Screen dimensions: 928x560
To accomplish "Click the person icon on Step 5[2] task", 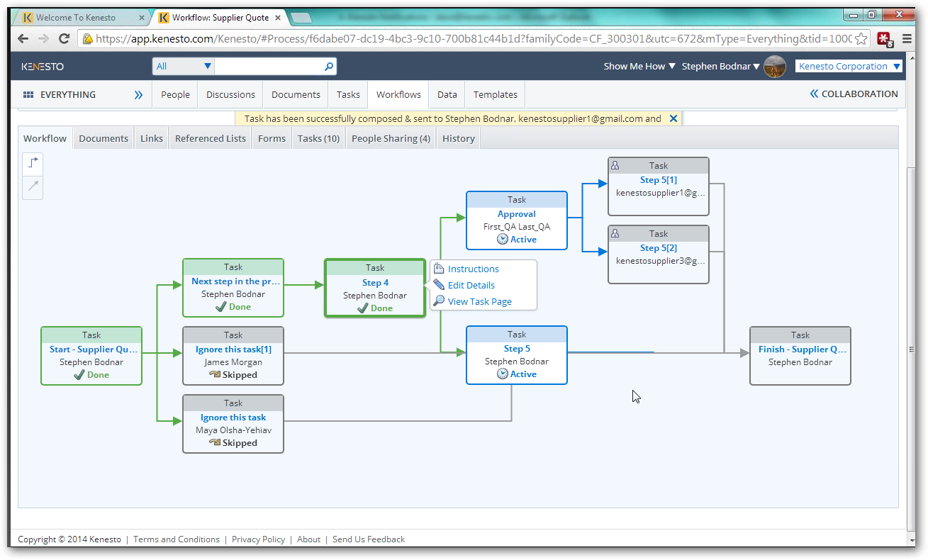I will click(615, 233).
